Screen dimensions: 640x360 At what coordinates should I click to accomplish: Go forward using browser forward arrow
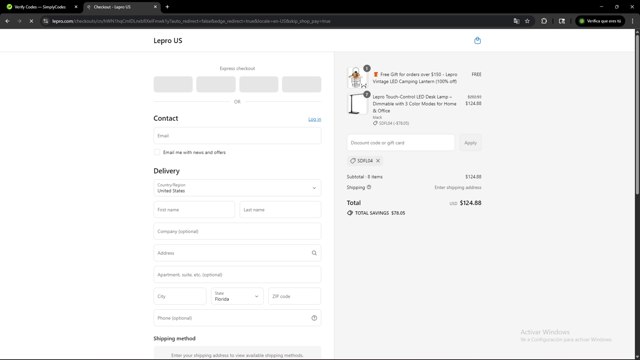point(19,21)
